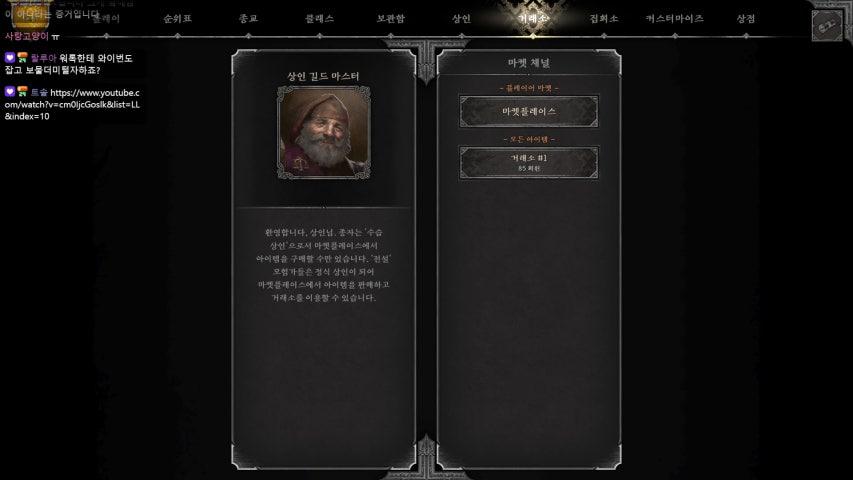Viewport: 853px width, 480px height.
Task: Click the purple heart badge beside 할루아
Action: (x=10, y=58)
